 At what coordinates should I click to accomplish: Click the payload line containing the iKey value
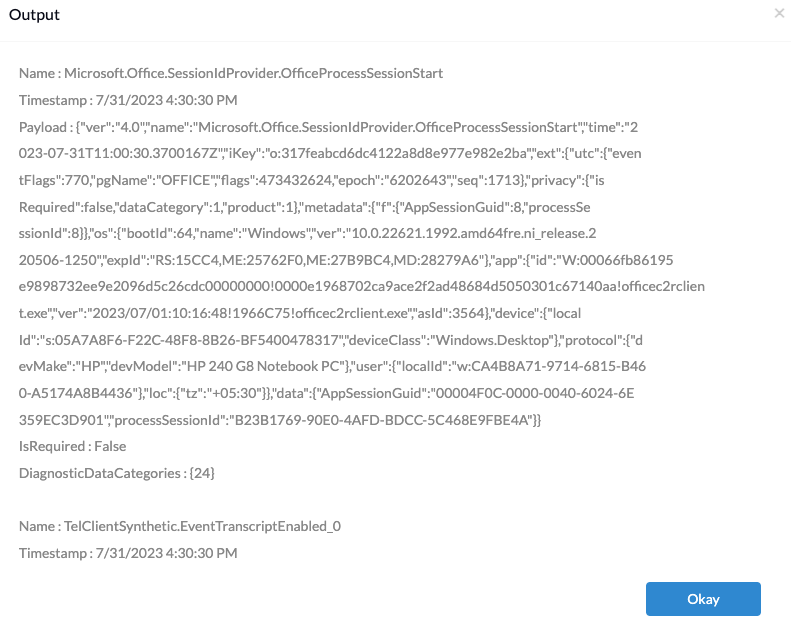coord(330,153)
